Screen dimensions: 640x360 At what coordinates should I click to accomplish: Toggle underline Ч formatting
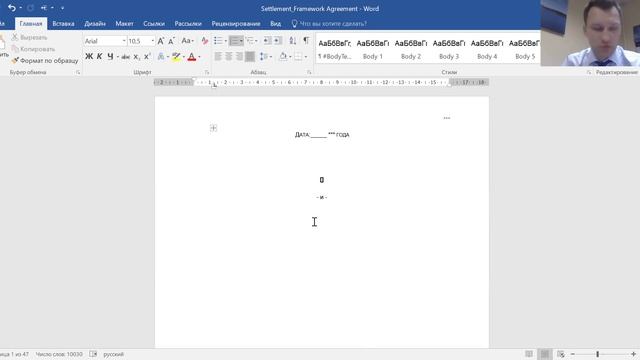pyautogui.click(x=110, y=56)
